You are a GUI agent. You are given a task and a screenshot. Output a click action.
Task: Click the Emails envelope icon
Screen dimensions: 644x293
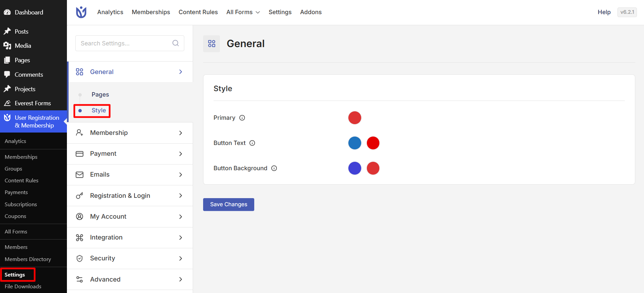coord(79,175)
